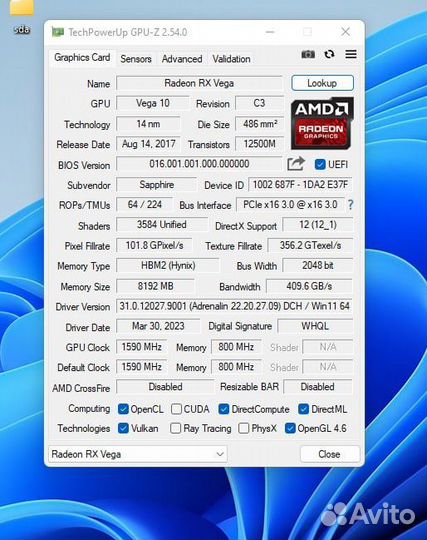
Task: Click the Bus Interface field PCIe x16 3.0
Action: (x=290, y=205)
